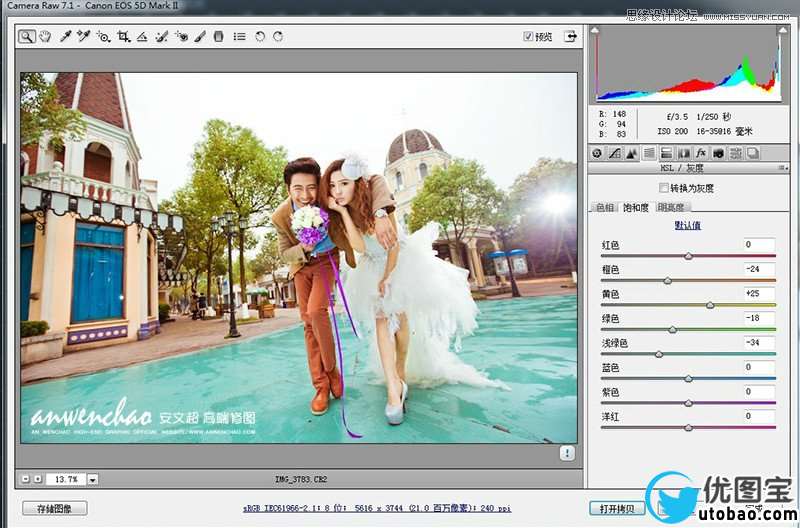Enable 转换为灰度 grayscale checkbox
Viewport: 800px width, 528px height.
663,187
